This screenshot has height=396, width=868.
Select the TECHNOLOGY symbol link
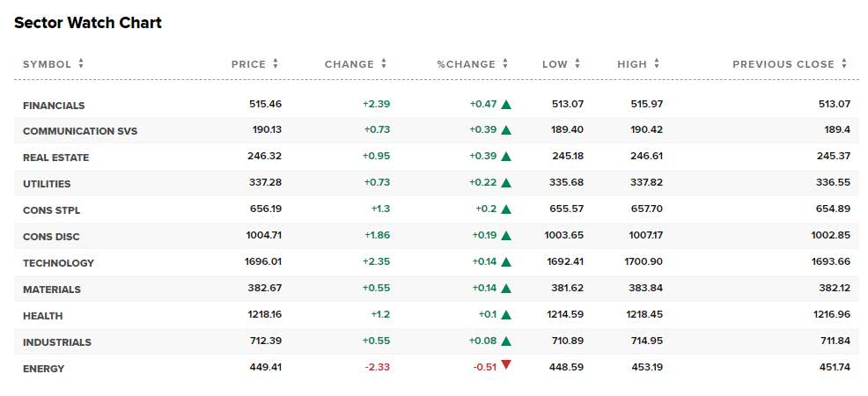[x=58, y=263]
